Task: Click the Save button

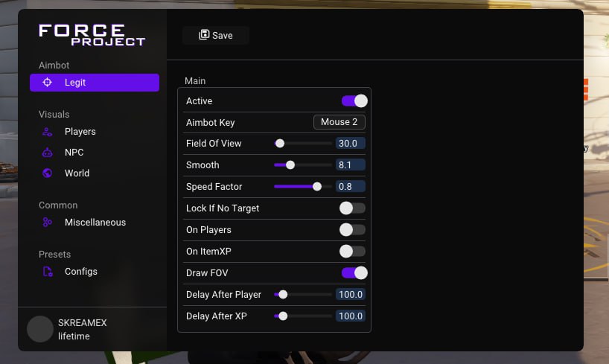Action: tap(216, 35)
